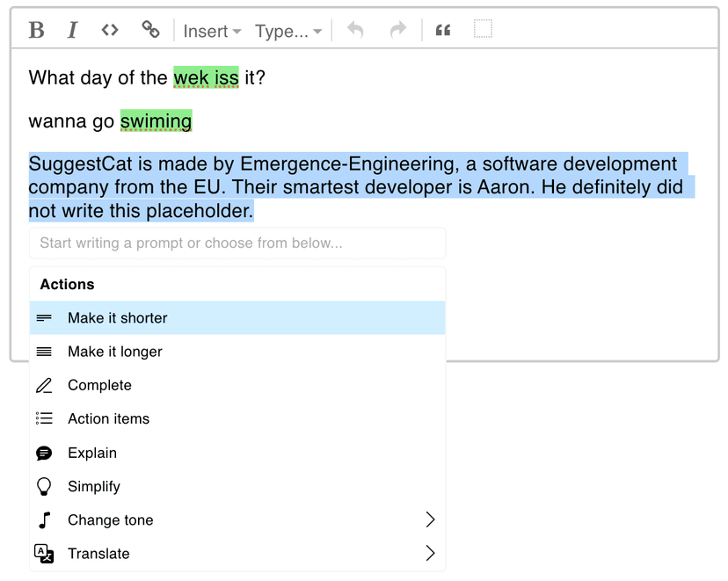This screenshot has height=581, width=728.
Task: Toggle italic formatting in the toolbar
Action: (72, 31)
